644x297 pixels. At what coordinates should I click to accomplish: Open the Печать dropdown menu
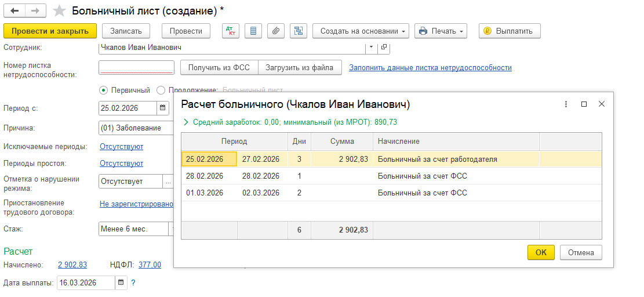coord(442,31)
